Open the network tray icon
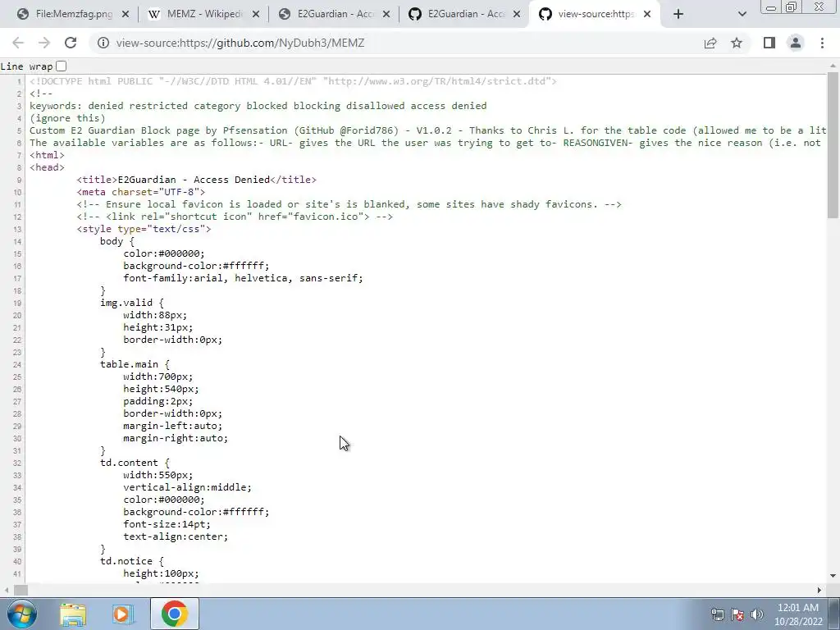840x630 pixels. pyautogui.click(x=718, y=614)
